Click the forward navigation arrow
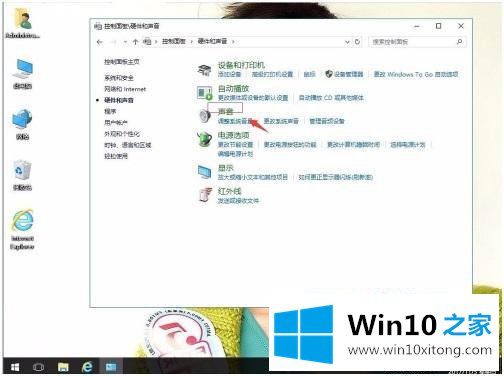The width and height of the screenshot is (504, 376). 114,42
